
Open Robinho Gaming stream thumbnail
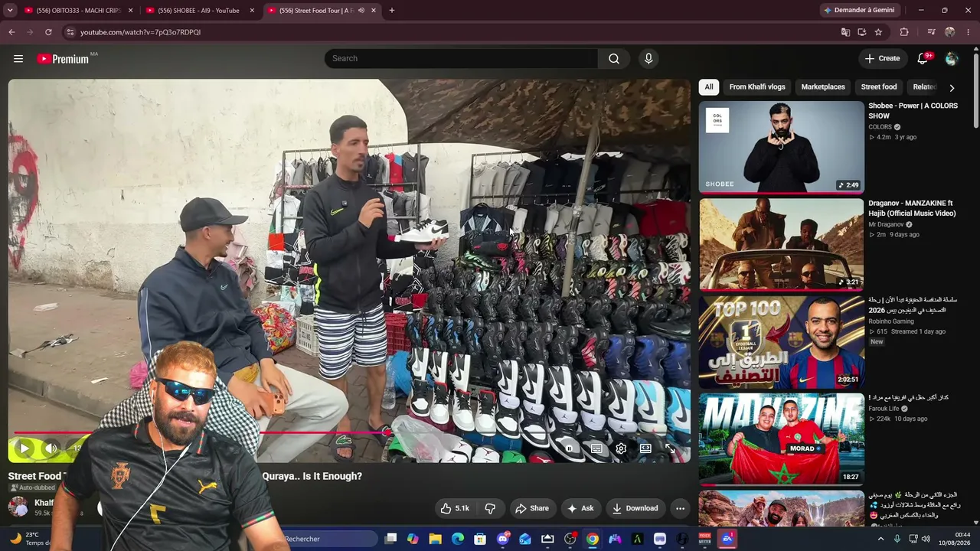point(781,342)
